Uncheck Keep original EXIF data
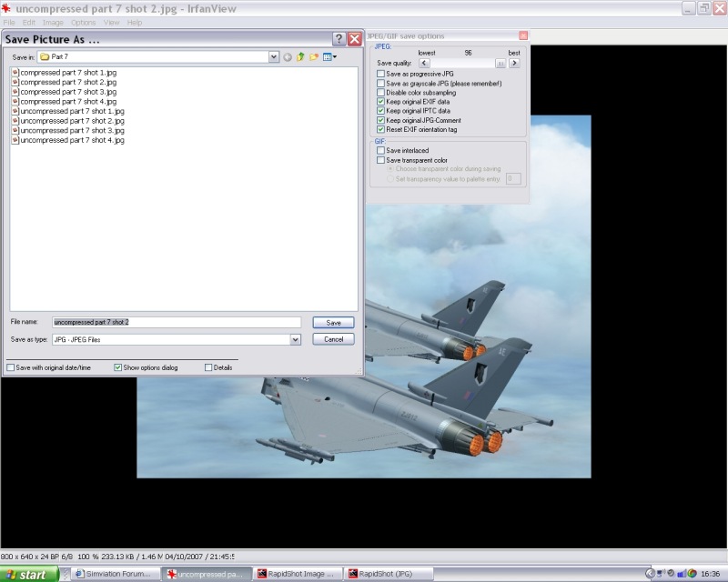728x582 pixels. pyautogui.click(x=380, y=102)
